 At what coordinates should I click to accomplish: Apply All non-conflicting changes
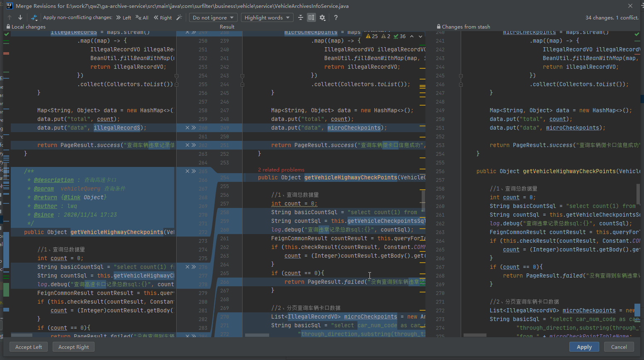(x=142, y=17)
